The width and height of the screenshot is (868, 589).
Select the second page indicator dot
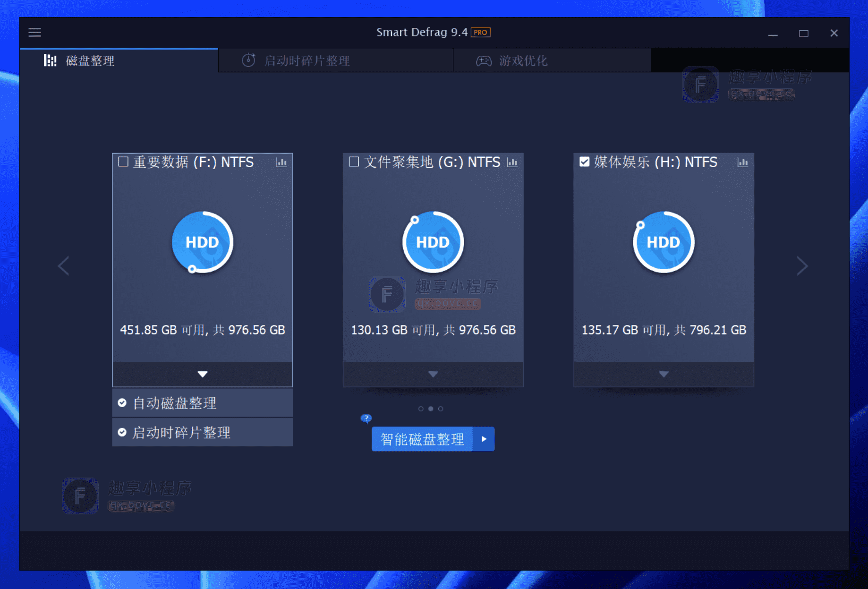[x=431, y=409]
